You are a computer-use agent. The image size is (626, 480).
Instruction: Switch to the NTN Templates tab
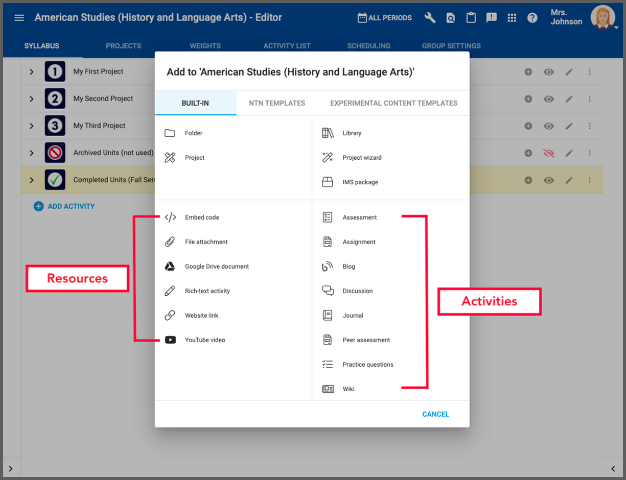276,103
